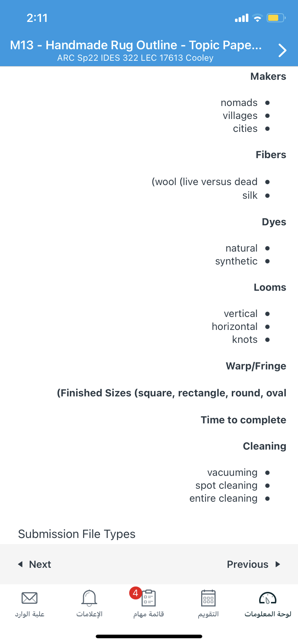Screen dimensions: 298x644
Task: Tap the Finished Sizes heading text
Action: pyautogui.click(x=172, y=393)
